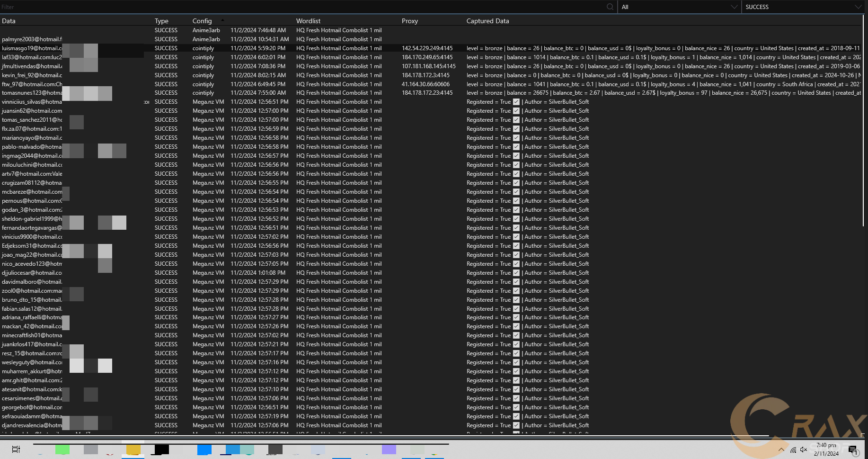
Task: Select timestamp 11/2/2024 7:08:36 PM
Action: [258, 66]
